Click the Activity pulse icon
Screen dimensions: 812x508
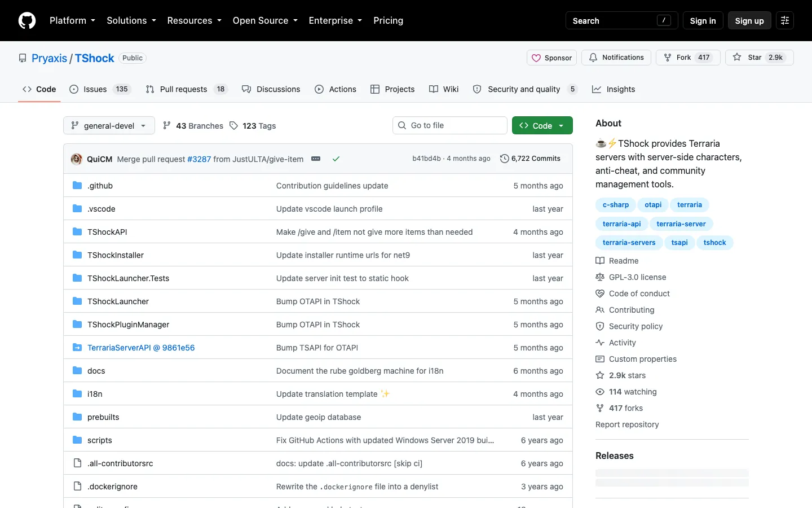(x=600, y=343)
